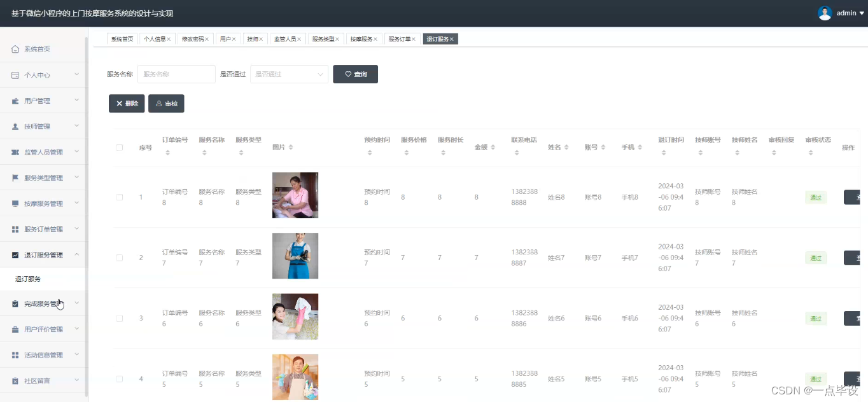Close the 服务类型 tab

[x=337, y=39]
